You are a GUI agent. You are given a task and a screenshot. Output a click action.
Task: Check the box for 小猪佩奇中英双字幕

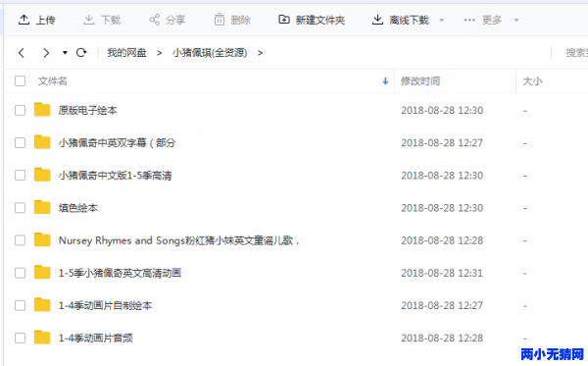(20, 143)
